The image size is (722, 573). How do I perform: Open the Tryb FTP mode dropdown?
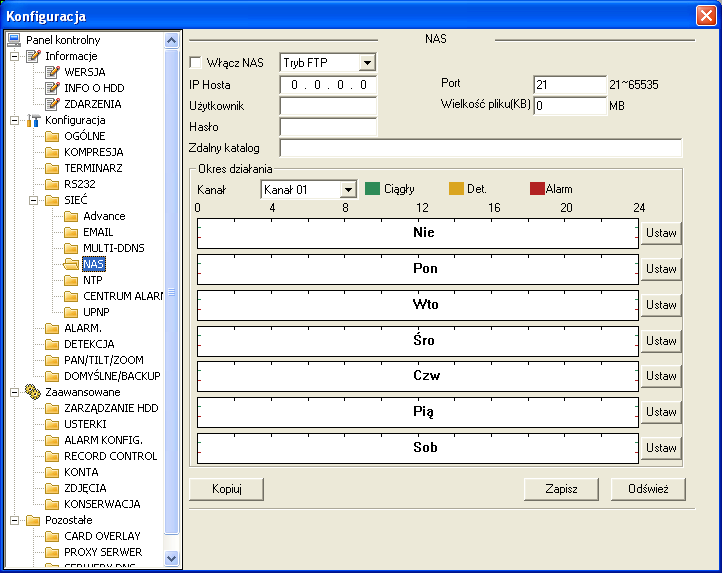pyautogui.click(x=367, y=63)
